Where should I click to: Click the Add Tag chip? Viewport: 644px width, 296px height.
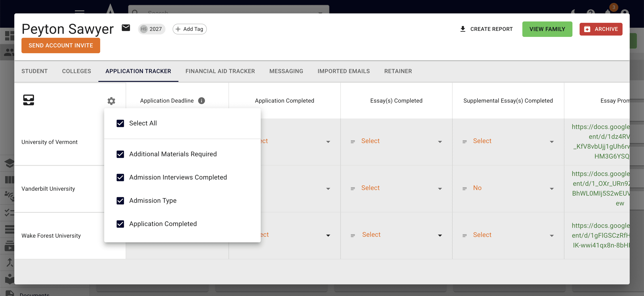coord(189,29)
